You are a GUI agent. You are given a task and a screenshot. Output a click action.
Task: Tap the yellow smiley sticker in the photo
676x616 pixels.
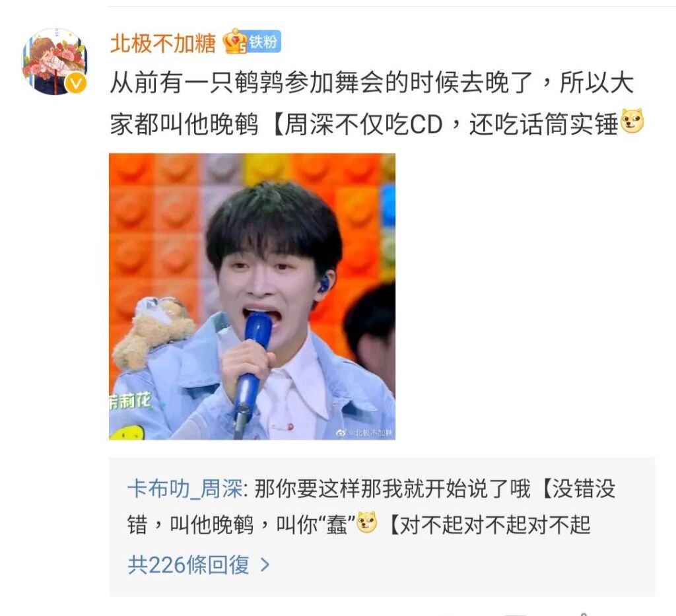pos(126,432)
